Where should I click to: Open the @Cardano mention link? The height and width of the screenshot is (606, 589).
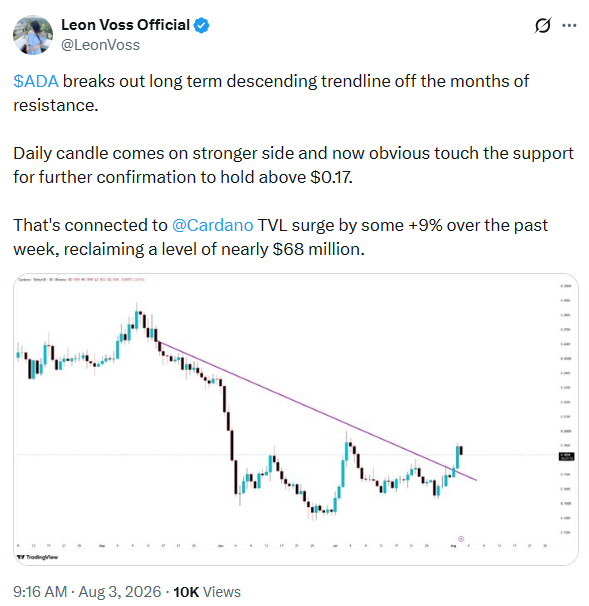click(213, 225)
